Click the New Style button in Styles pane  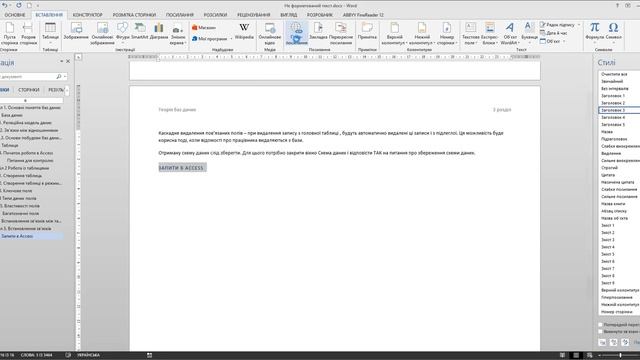click(x=602, y=342)
